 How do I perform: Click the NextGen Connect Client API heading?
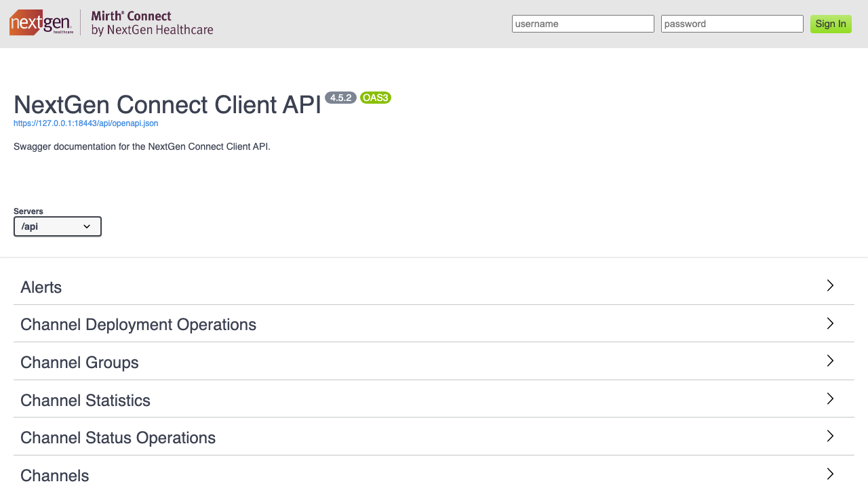pos(167,105)
